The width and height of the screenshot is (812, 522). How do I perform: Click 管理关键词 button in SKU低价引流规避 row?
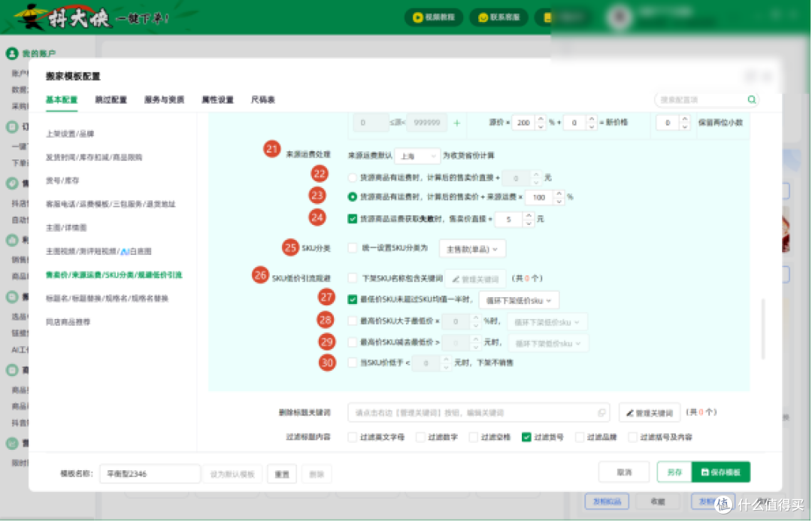click(x=475, y=279)
